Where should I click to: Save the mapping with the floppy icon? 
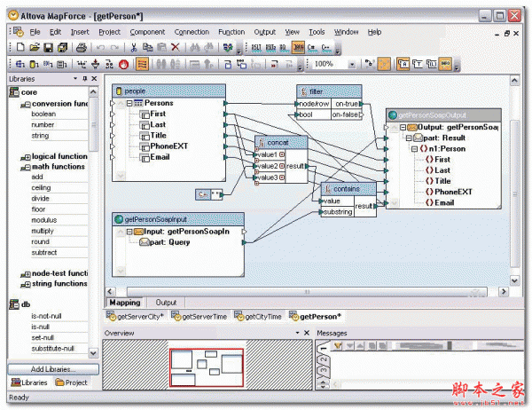[x=49, y=47]
